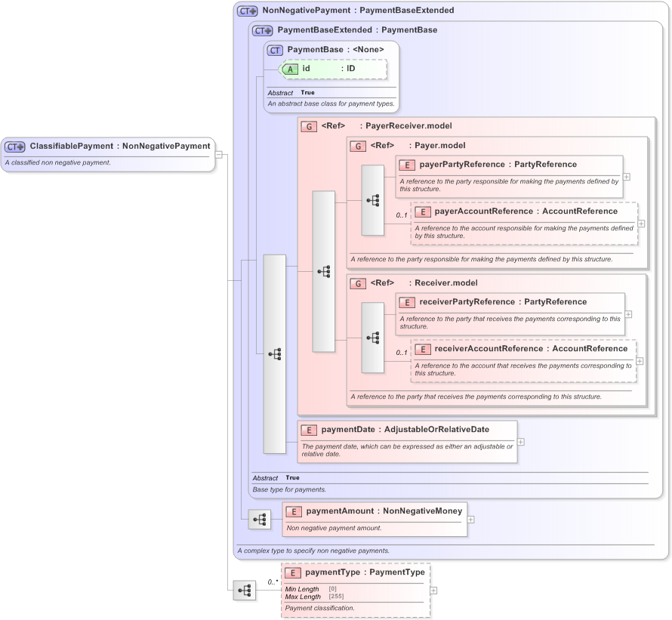The height and width of the screenshot is (620, 672).
Task: Expand the receiverAccountReference element
Action: pos(640,361)
